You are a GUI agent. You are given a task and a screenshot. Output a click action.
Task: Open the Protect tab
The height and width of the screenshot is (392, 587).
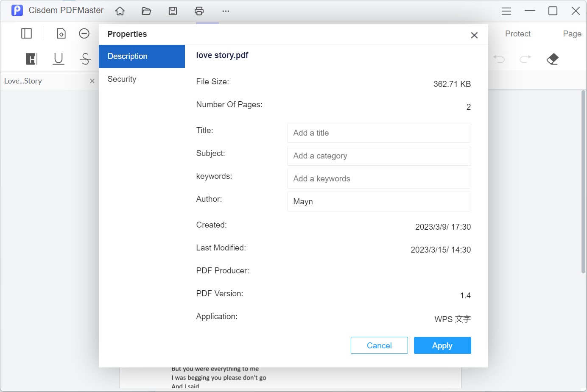tap(517, 33)
